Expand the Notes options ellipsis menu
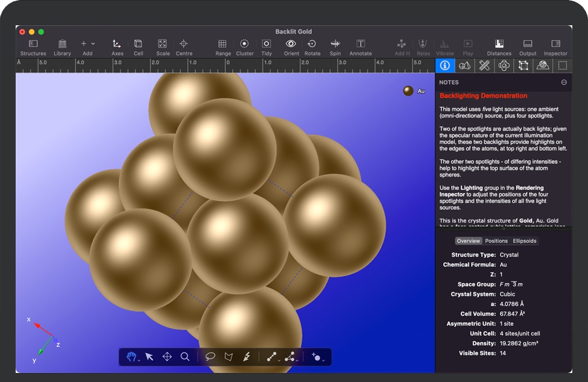The image size is (588, 382). tap(564, 83)
